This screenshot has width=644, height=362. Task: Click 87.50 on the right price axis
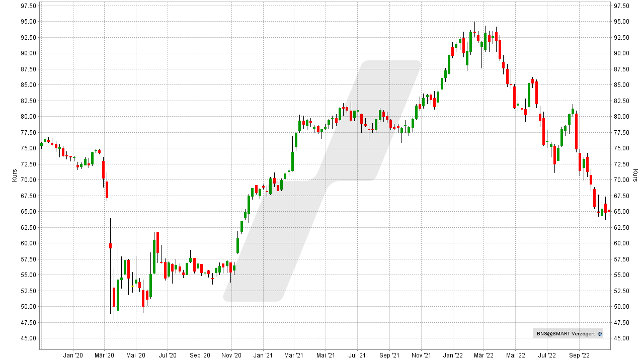622,69
